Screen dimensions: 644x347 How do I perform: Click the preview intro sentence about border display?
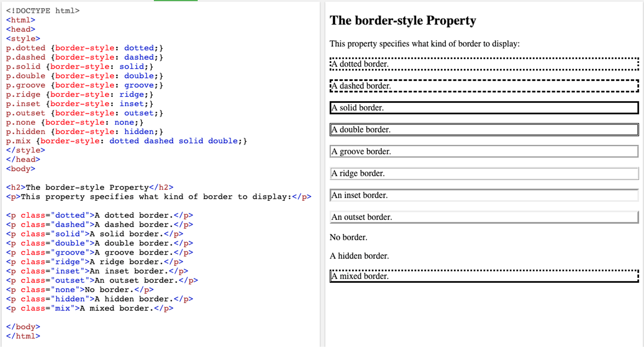[x=424, y=44]
